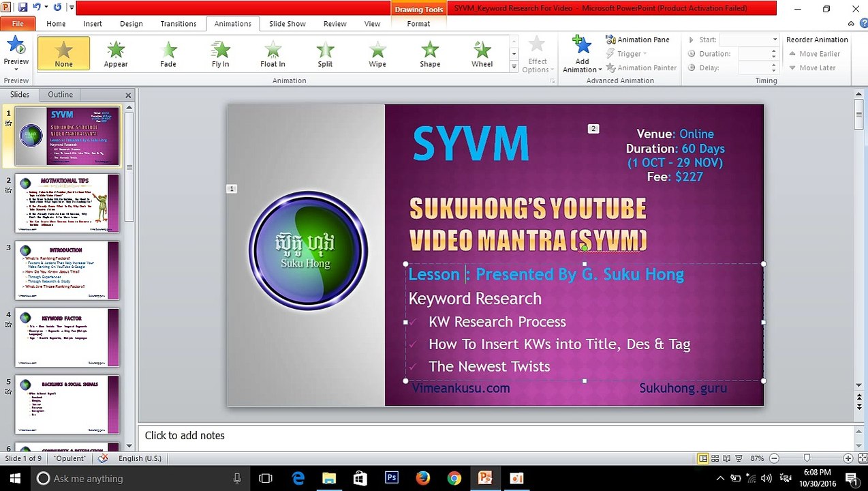Zoom in with the plus button
Screen dimensions: 868x491
[x=848, y=458]
